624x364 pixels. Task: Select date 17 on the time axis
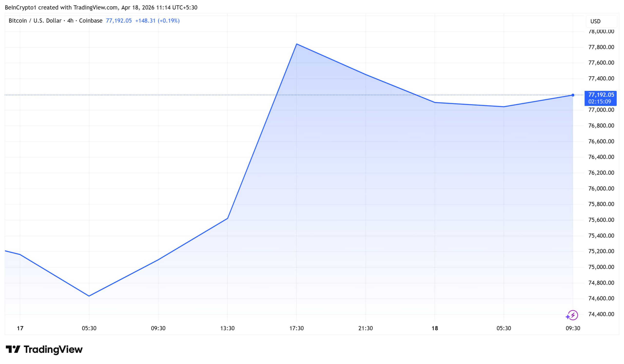click(20, 328)
